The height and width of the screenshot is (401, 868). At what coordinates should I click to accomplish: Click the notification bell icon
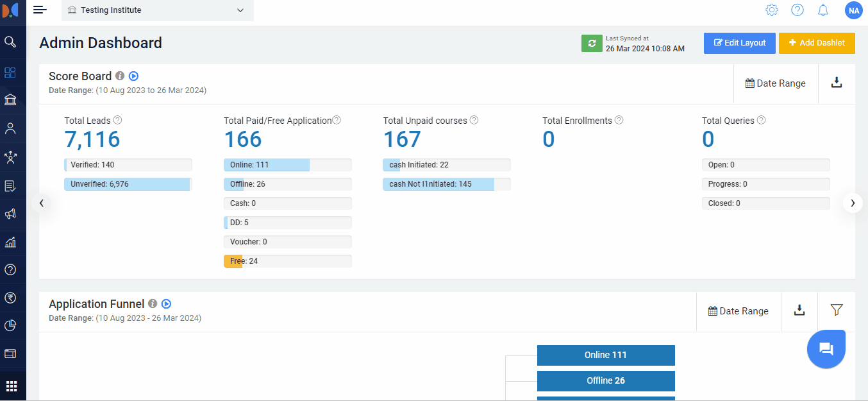pos(823,10)
